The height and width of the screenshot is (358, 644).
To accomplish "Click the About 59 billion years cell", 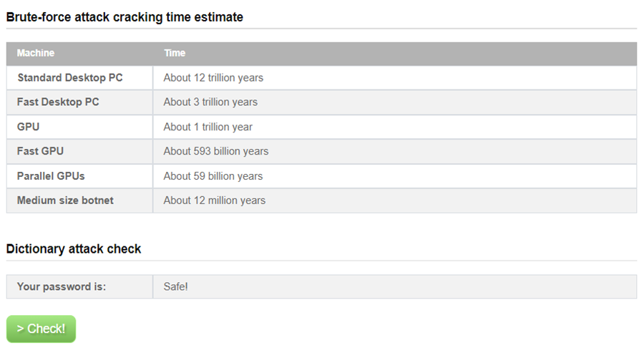I will [x=213, y=176].
